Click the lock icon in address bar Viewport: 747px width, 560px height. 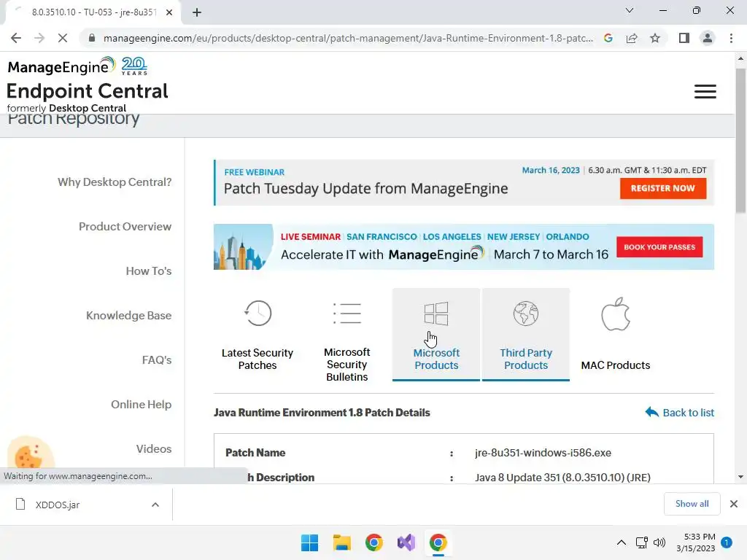click(x=92, y=38)
